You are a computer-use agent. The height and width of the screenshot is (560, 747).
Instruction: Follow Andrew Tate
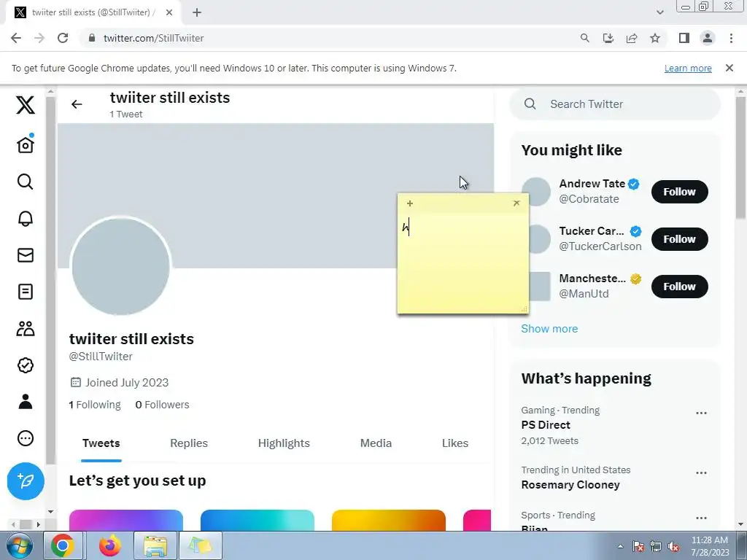[x=679, y=192]
